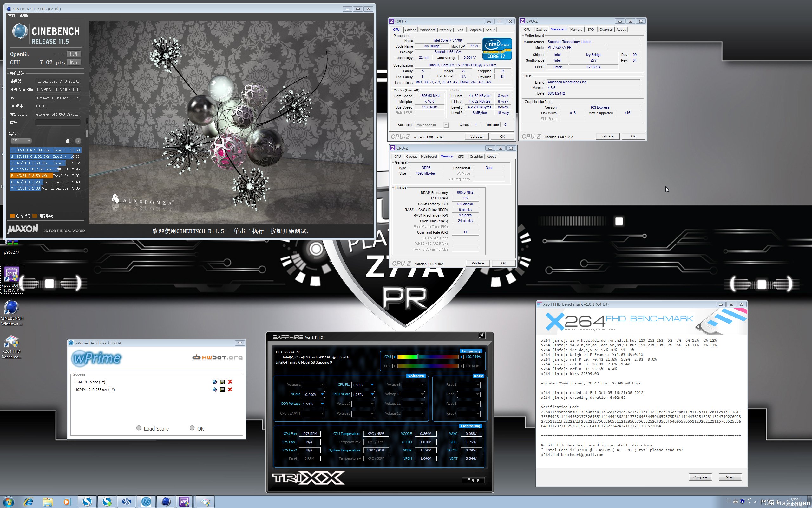Click the '1024M - 240.285 sec' score entry
This screenshot has height=508, width=812.
click(x=95, y=390)
